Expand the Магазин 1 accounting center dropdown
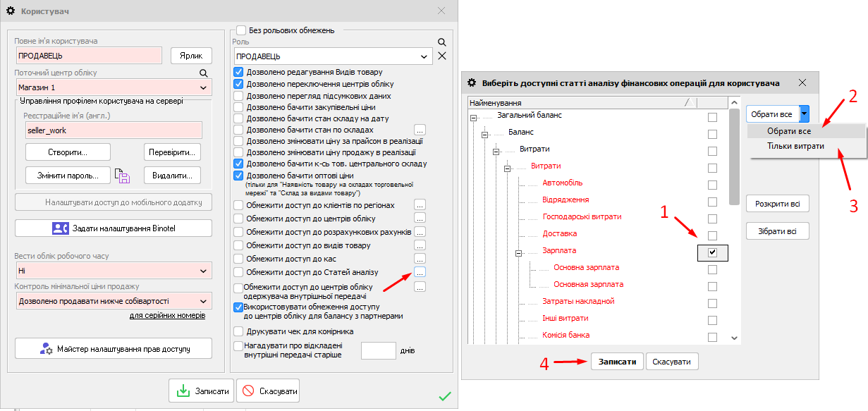This screenshot has height=411, width=868. [x=204, y=87]
